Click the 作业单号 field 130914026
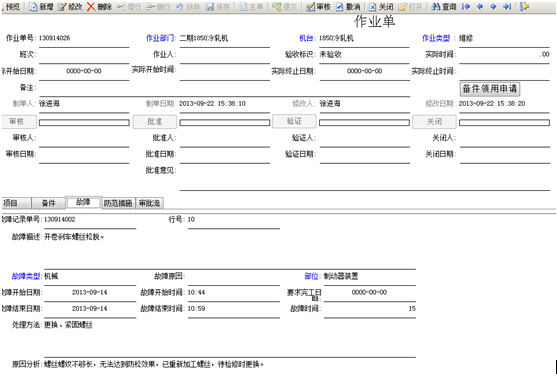The width and height of the screenshot is (557, 378). [x=84, y=38]
